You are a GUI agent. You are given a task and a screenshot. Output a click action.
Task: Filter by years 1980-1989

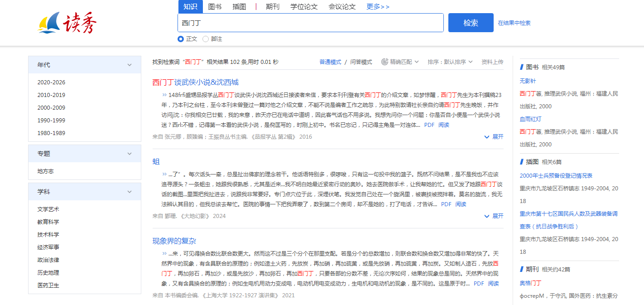tap(51, 133)
